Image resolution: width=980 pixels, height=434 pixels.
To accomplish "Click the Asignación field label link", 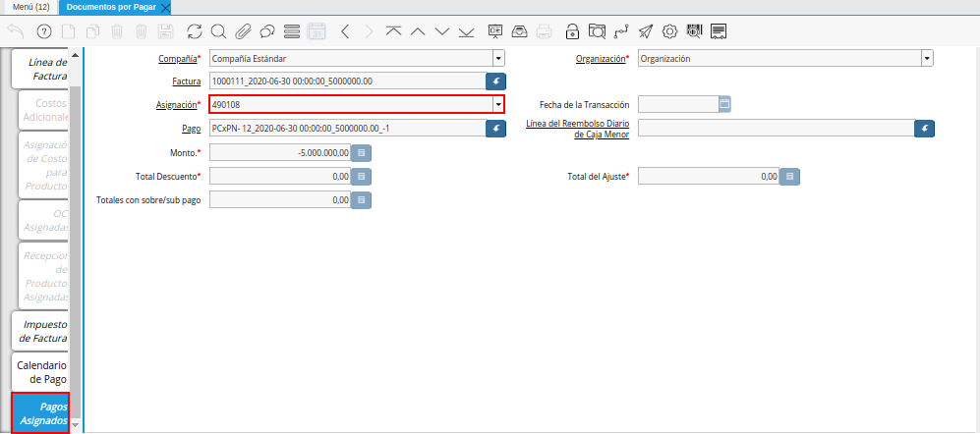I will 176,105.
